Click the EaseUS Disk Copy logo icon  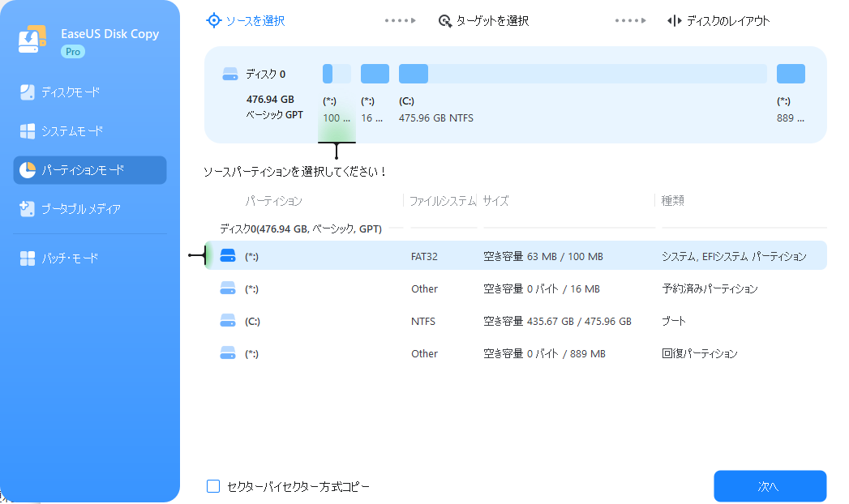32,40
